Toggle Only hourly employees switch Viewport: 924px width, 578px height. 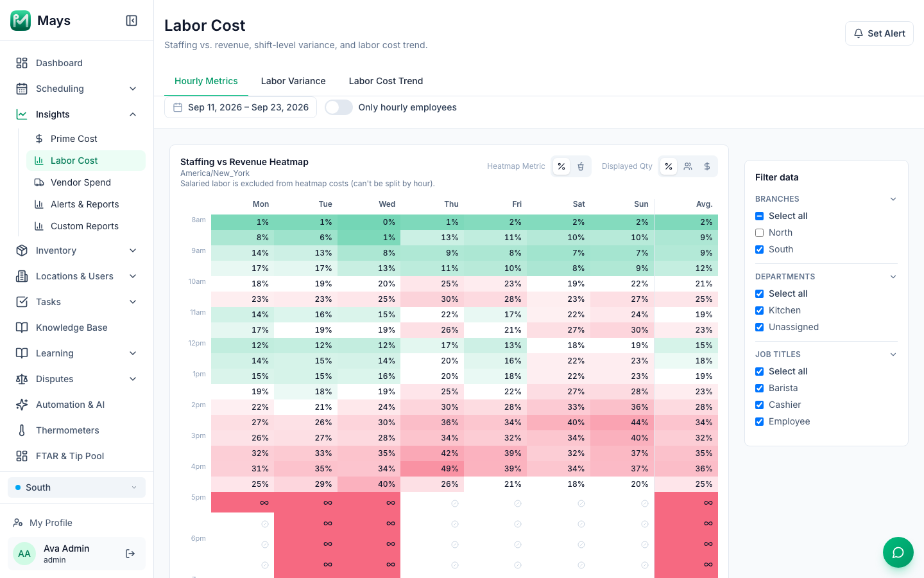pos(339,107)
